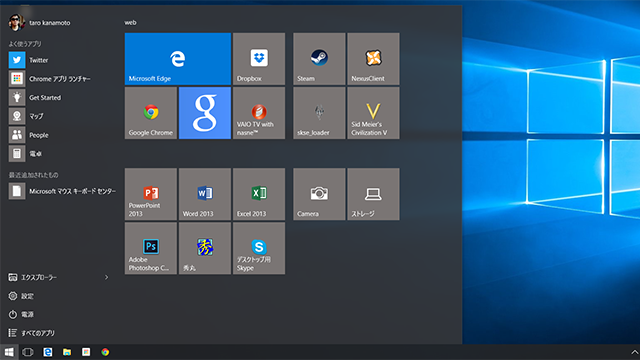Image resolution: width=640 pixels, height=360 pixels.
Task: Launch the NexusClient tile
Action: [373, 59]
